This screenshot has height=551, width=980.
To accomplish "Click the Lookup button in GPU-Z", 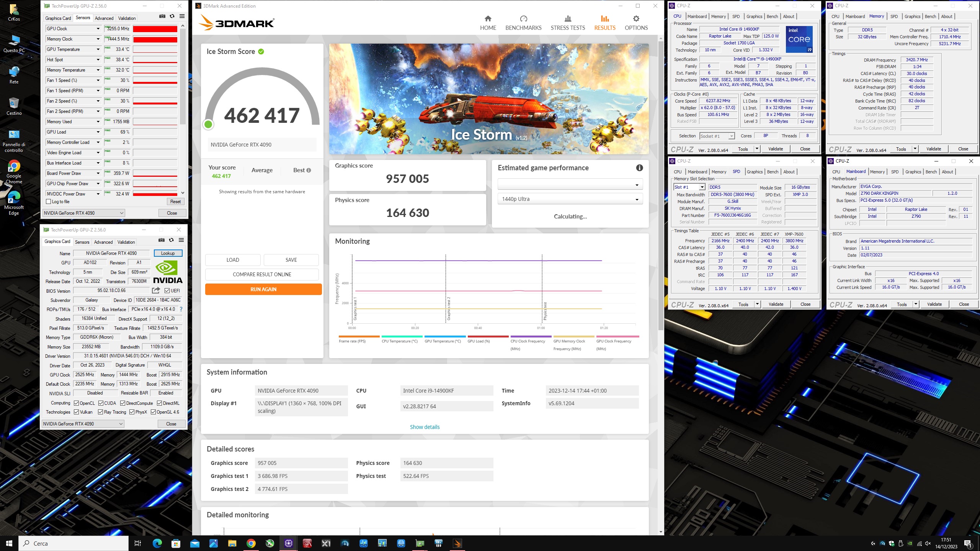I will coord(168,253).
